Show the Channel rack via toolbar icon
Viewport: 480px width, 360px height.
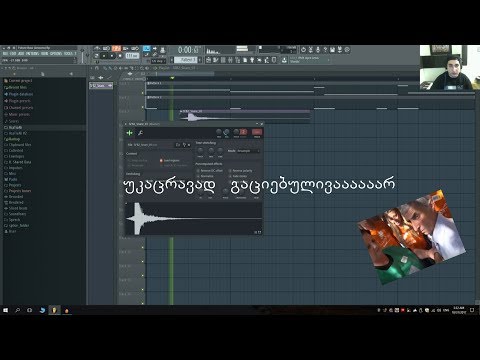[x=223, y=60]
